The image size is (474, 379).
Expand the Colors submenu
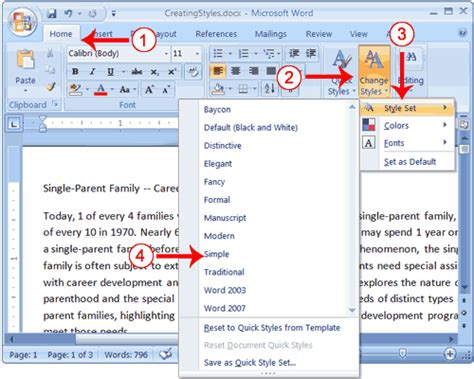point(407,126)
